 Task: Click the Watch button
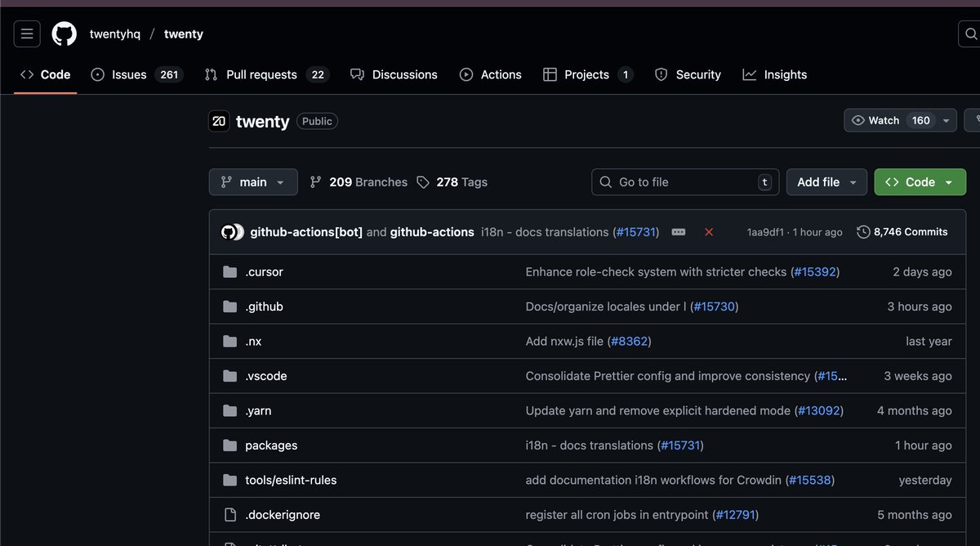(891, 120)
